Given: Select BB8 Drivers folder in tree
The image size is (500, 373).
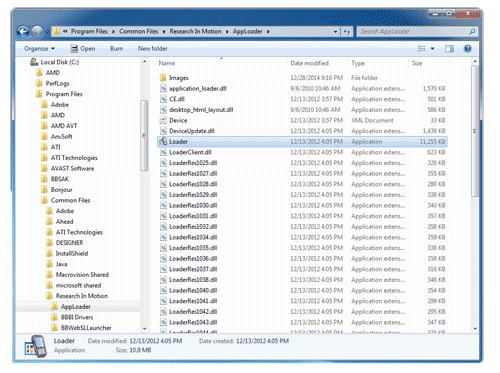Looking at the screenshot, I should pos(72,317).
